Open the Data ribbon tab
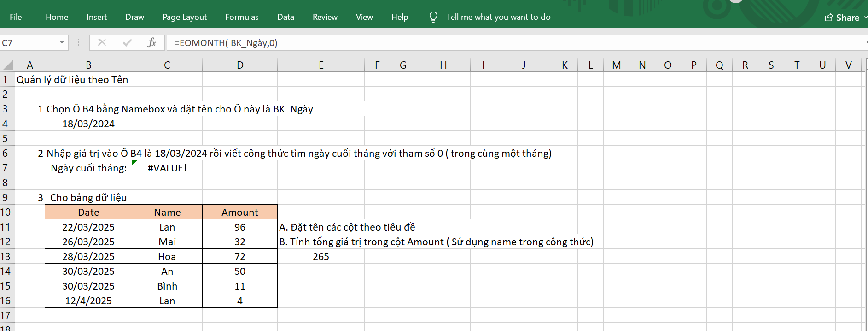 pyautogui.click(x=285, y=17)
